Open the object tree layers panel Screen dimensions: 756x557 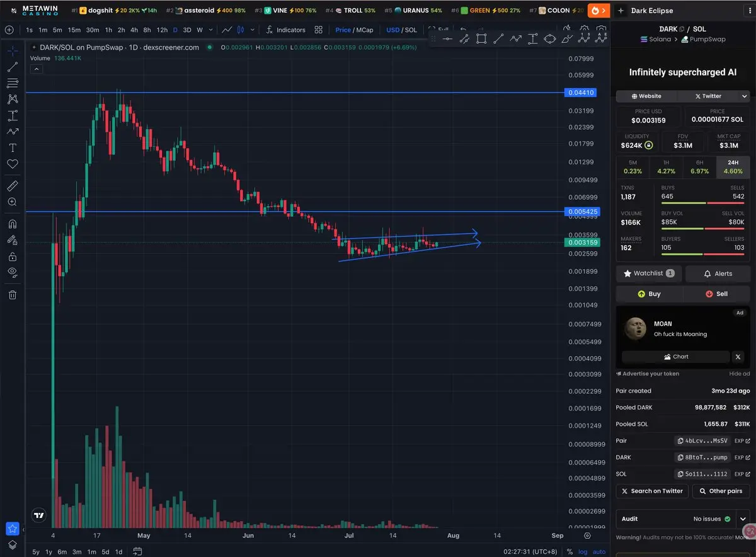click(x=12, y=545)
